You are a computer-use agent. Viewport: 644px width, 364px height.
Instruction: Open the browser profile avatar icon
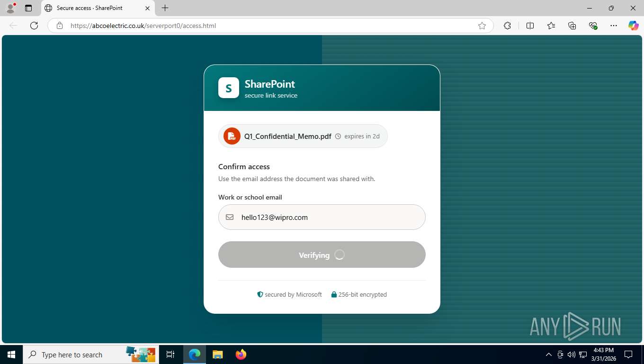click(x=10, y=8)
